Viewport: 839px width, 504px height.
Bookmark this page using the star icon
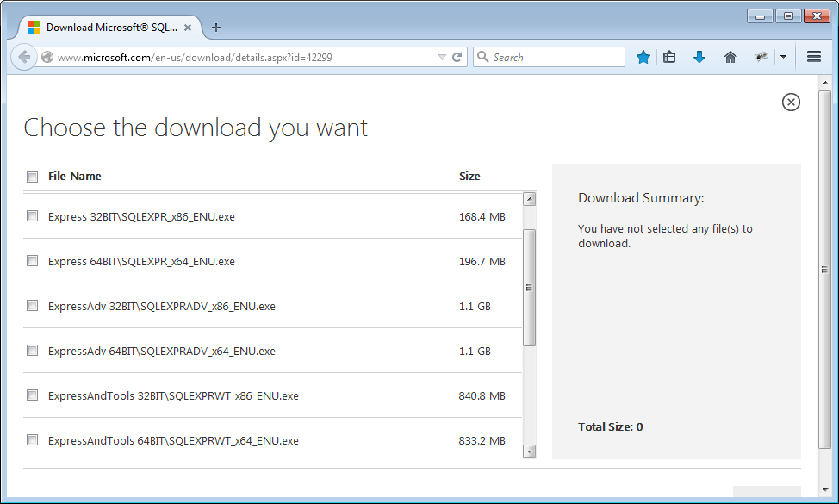(643, 57)
